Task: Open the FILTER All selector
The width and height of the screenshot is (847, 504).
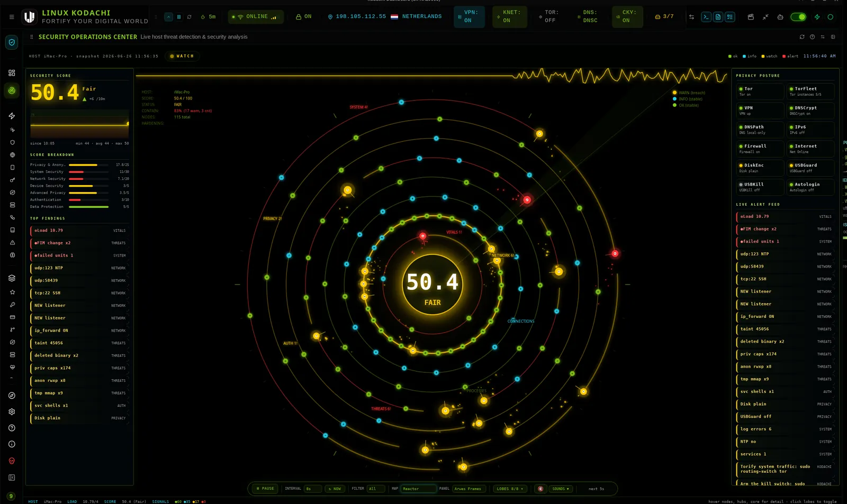Action: [377, 489]
